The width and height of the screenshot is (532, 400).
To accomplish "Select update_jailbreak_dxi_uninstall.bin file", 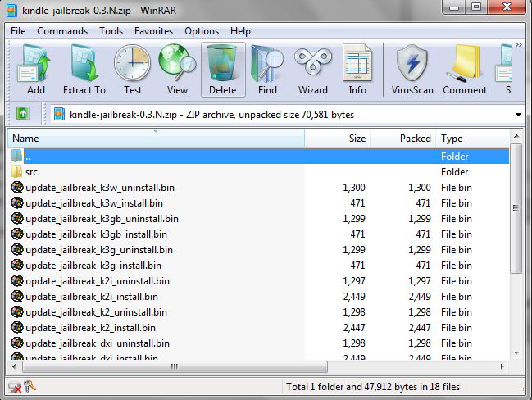I will click(258, 343).
